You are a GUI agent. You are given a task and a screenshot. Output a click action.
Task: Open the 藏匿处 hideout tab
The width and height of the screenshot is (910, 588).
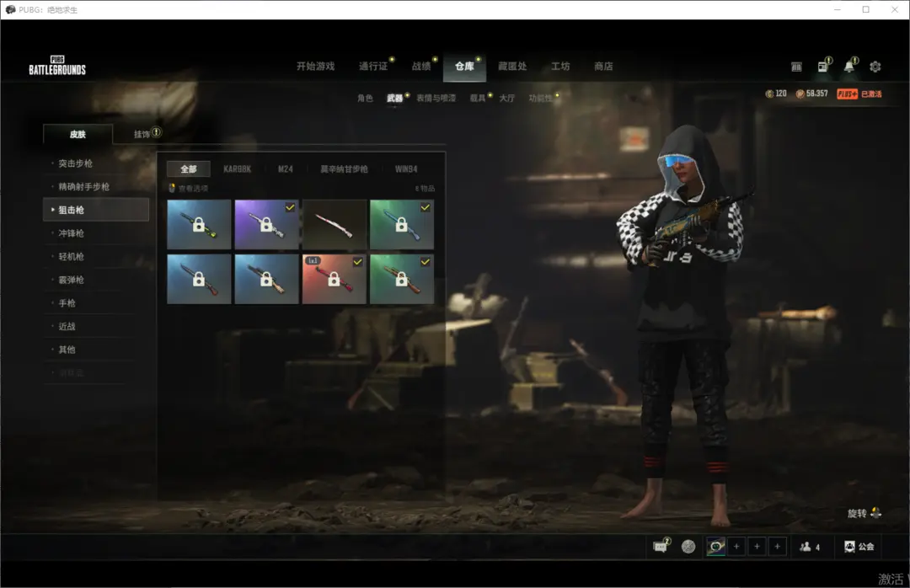pos(512,67)
